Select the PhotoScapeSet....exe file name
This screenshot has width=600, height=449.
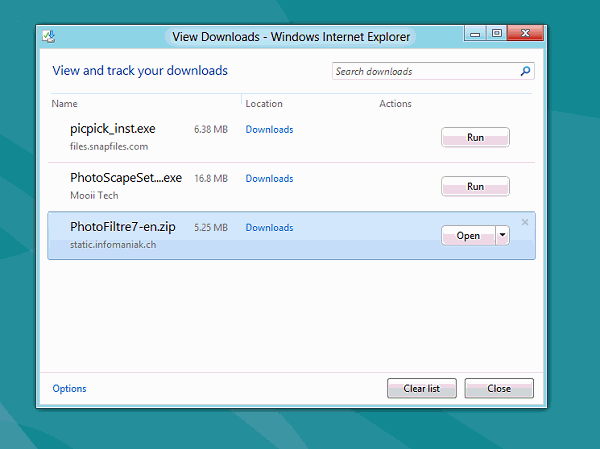tap(126, 178)
